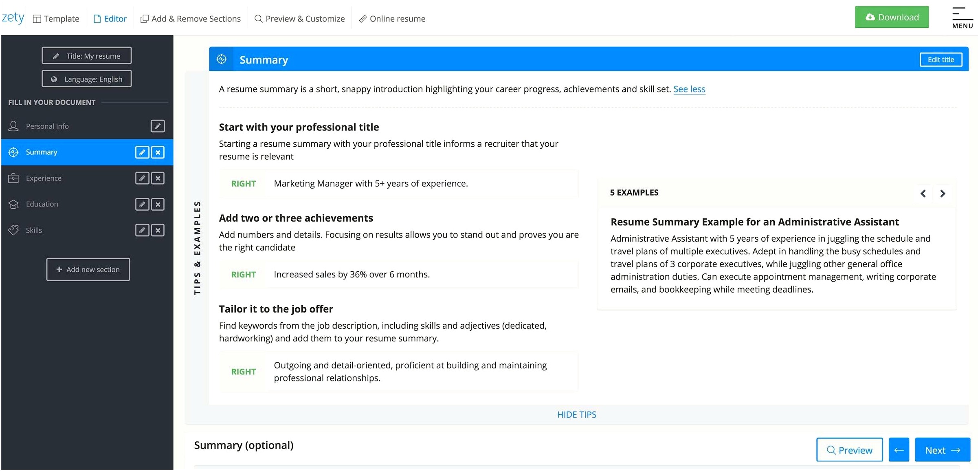Click the Experience delete X icon
This screenshot has height=471, width=980.
pyautogui.click(x=158, y=178)
